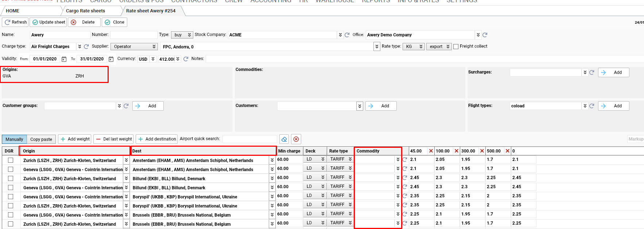644x229 pixels.
Task: Remove the 45.00 weight column
Action: (431, 151)
